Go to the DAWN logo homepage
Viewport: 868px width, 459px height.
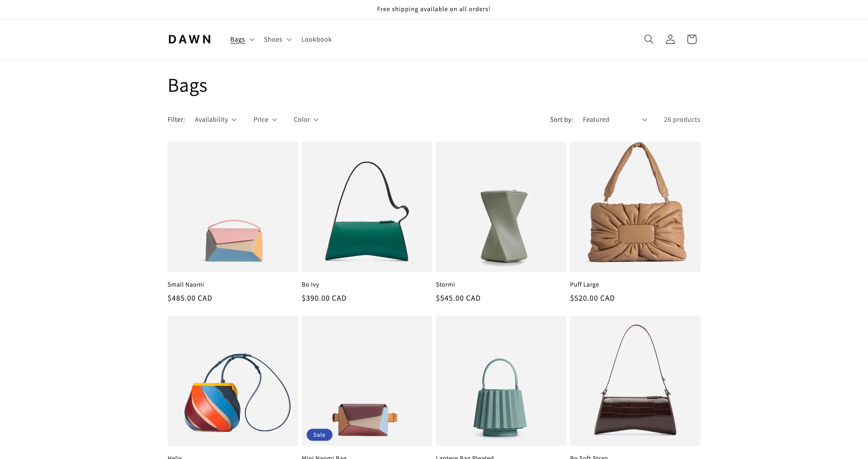pos(190,39)
